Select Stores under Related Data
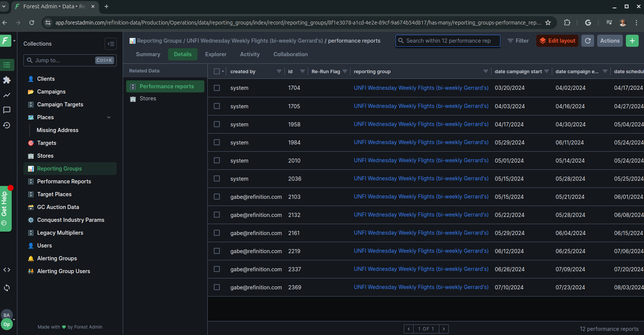The width and height of the screenshot is (644, 335). tap(165, 98)
